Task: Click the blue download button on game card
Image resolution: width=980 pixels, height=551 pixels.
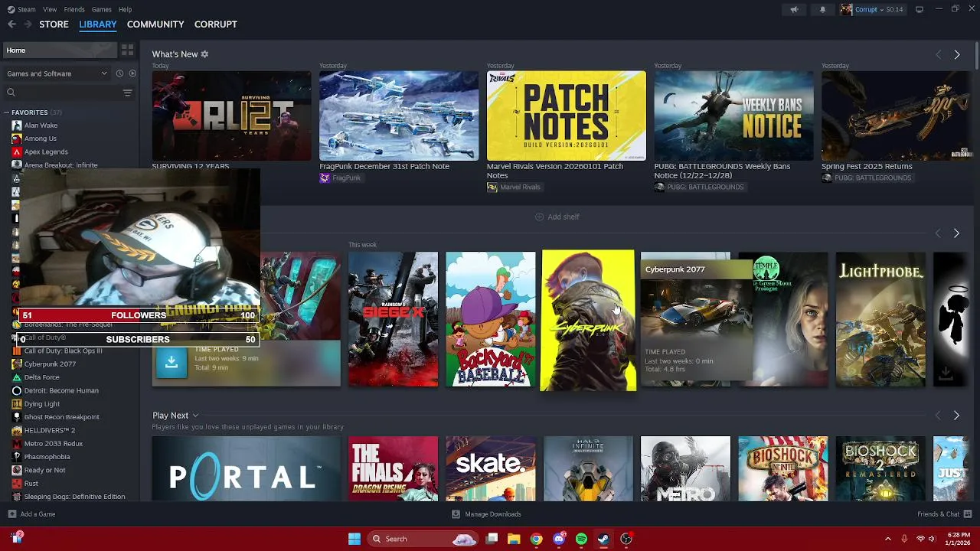Action: 171,362
